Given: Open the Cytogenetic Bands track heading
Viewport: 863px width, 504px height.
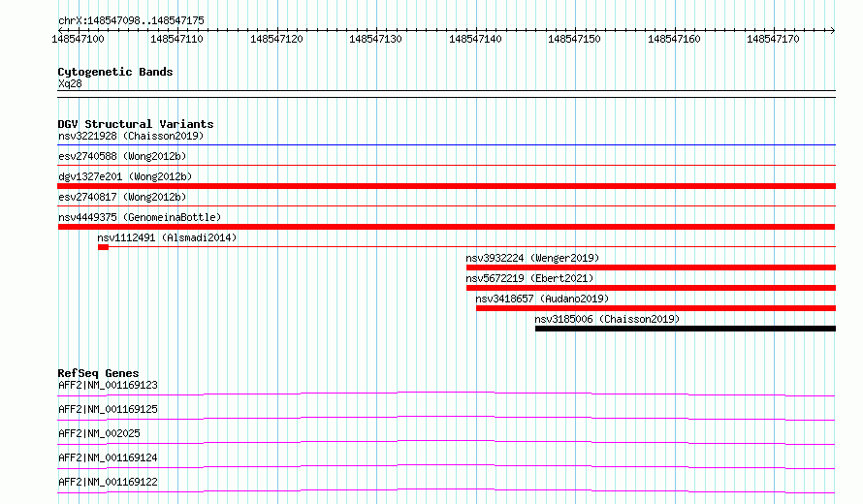Looking at the screenshot, I should pos(115,72).
